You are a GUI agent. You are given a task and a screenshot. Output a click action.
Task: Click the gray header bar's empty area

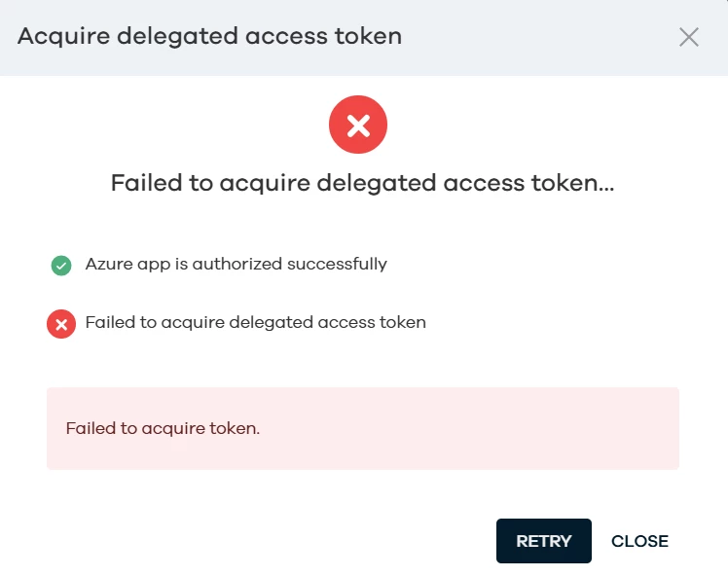coord(535,37)
